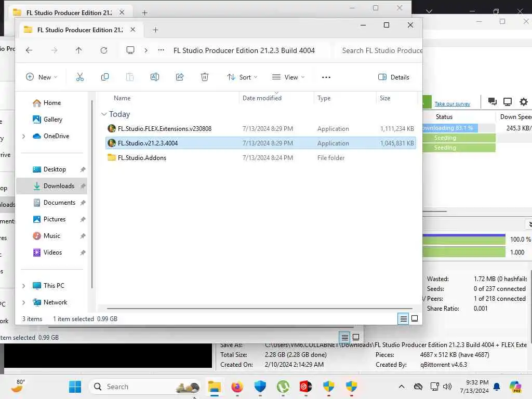Image resolution: width=532 pixels, height=399 pixels.
Task: Expand Network tree node
Action: click(23, 303)
